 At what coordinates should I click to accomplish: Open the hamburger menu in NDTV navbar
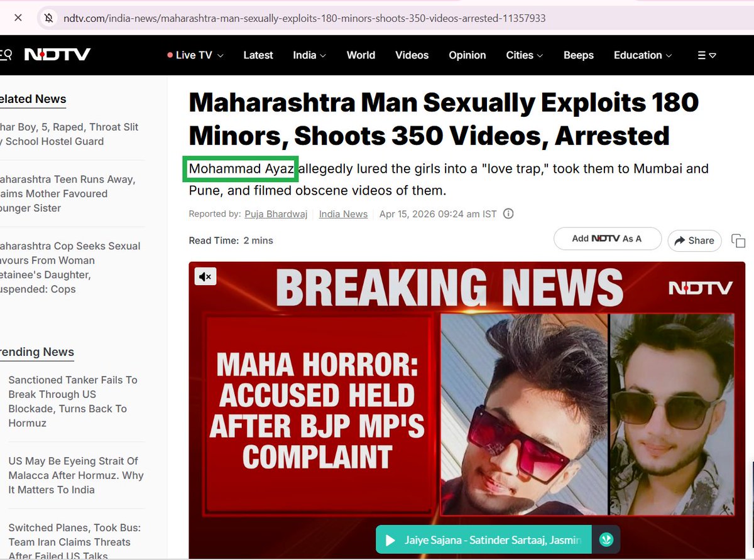click(x=707, y=55)
